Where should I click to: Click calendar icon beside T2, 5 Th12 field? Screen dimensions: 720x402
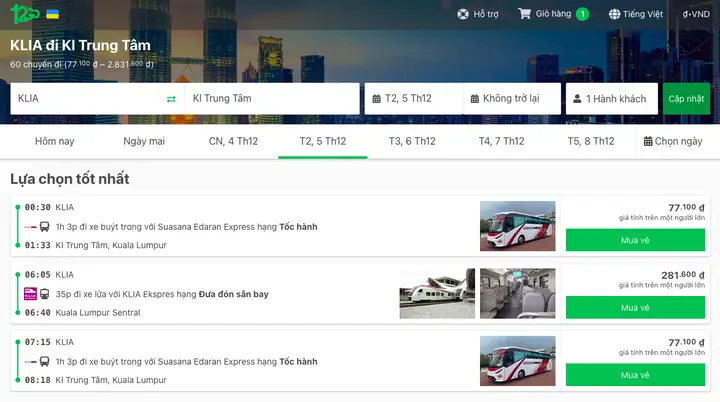pos(377,99)
